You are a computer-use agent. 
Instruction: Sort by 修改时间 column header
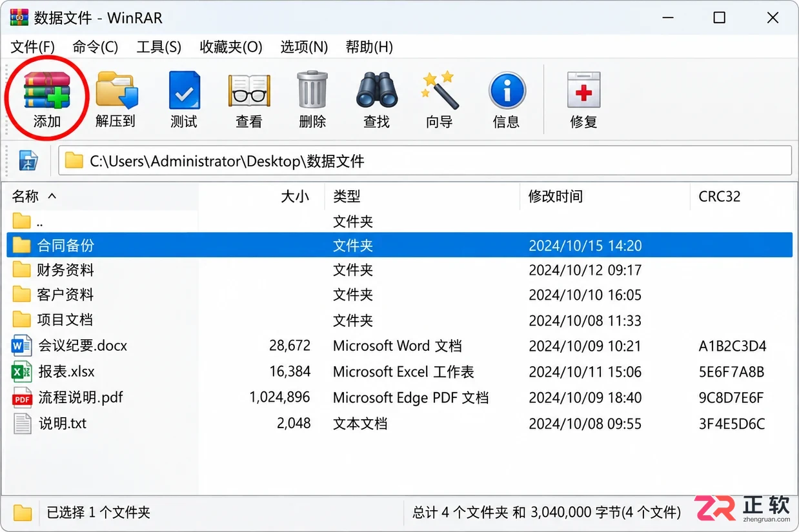pos(556,196)
